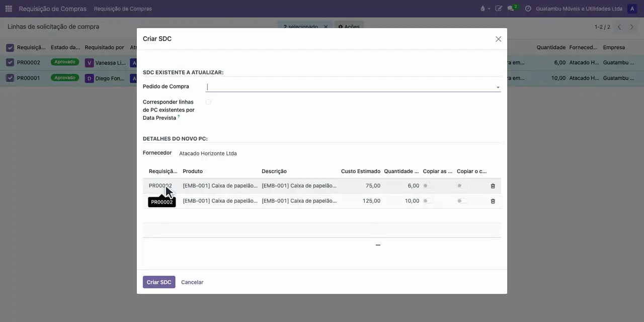Close the Criar SDC dialog
This screenshot has height=322, width=644.
pyautogui.click(x=498, y=39)
